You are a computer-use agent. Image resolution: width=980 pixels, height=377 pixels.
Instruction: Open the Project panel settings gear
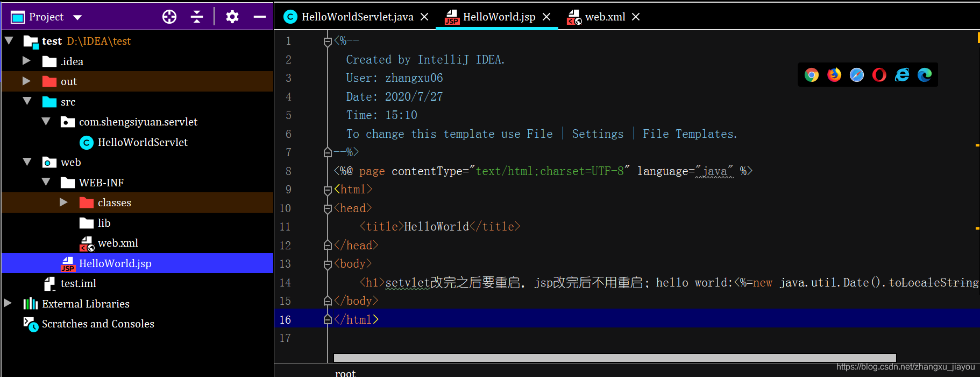(x=232, y=17)
